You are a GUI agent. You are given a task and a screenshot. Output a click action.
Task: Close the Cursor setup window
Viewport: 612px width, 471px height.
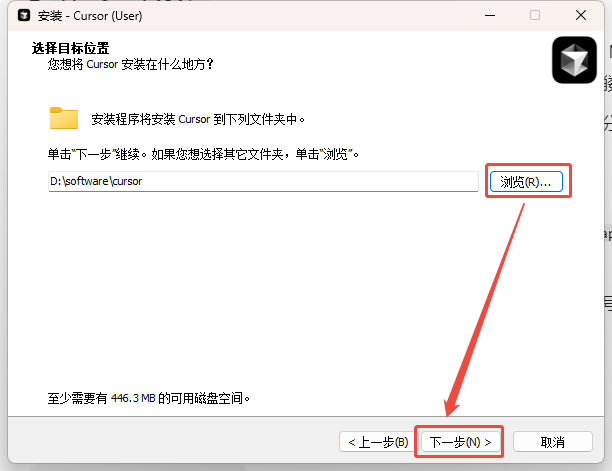coord(581,16)
